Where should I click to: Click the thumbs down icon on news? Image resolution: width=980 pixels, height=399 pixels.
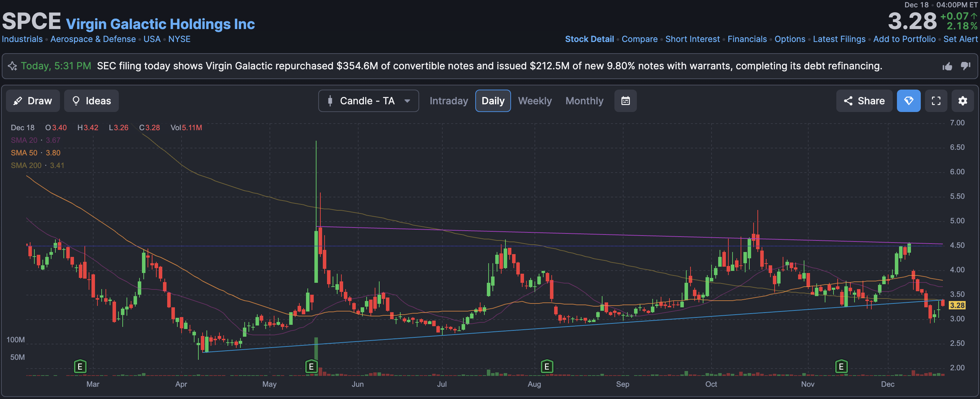(965, 66)
